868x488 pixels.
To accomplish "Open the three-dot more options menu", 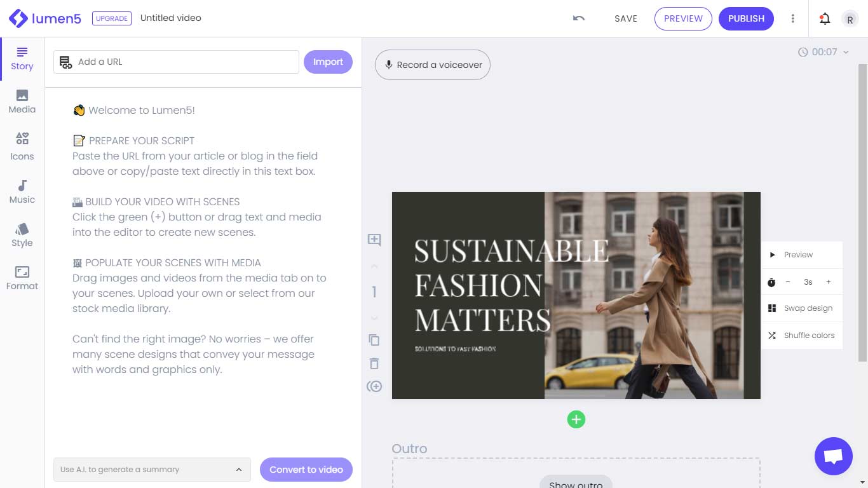I will [x=792, y=18].
